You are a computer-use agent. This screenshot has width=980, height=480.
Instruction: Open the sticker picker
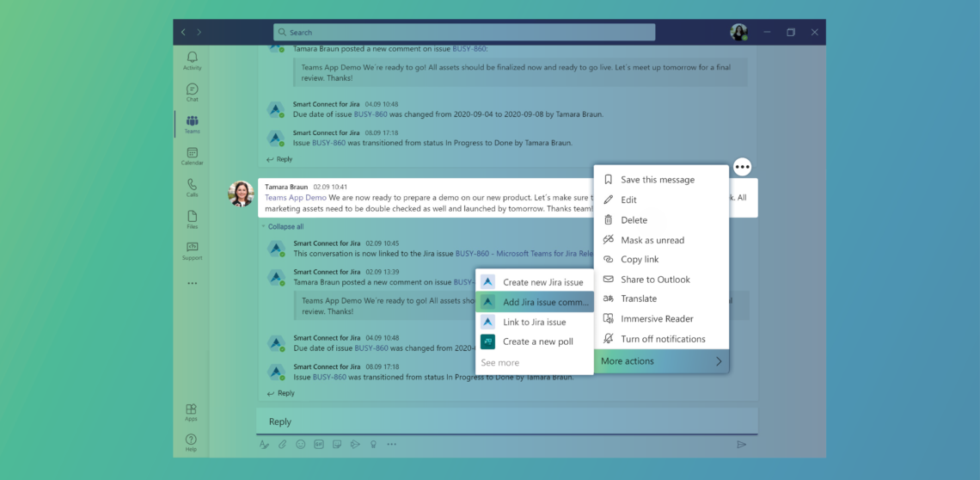[337, 444]
